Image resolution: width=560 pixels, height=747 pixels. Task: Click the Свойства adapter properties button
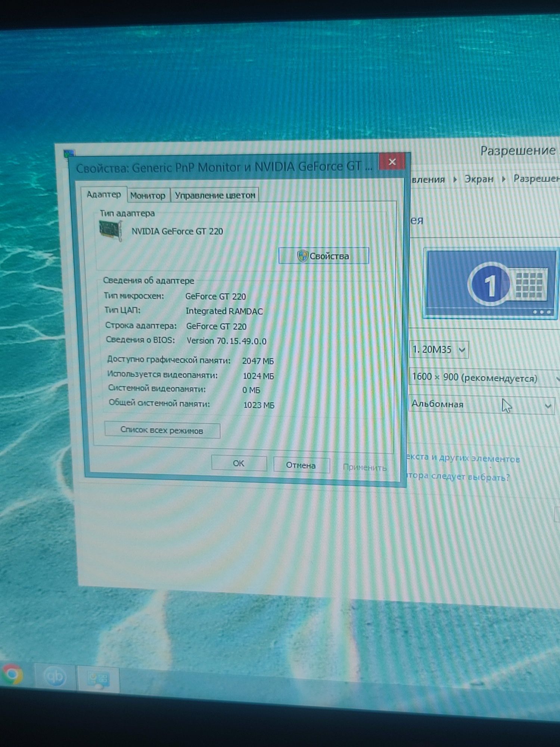pos(324,256)
